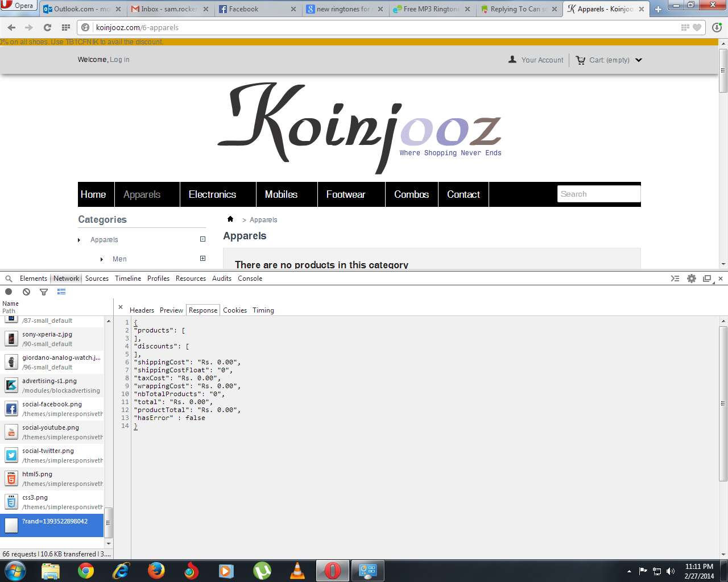Close the request details pane
The image size is (728, 582).
tap(121, 307)
